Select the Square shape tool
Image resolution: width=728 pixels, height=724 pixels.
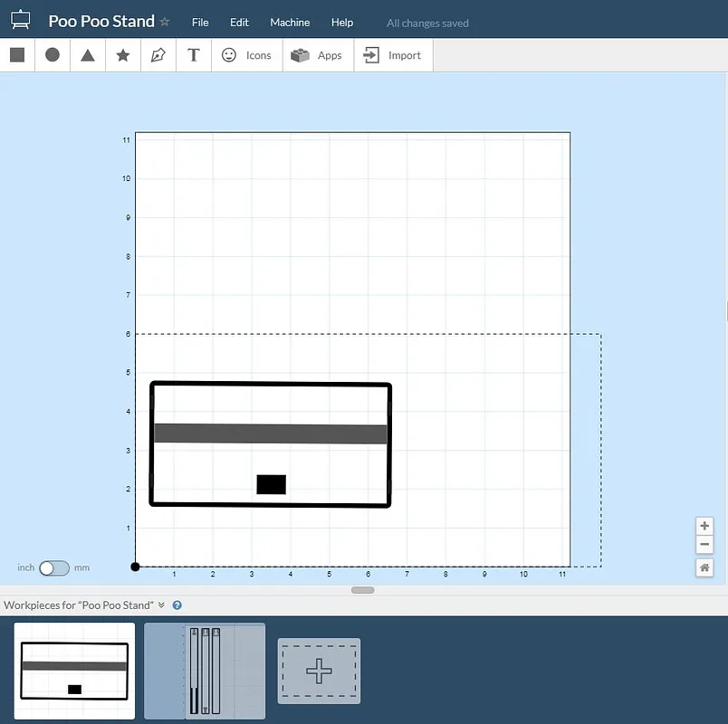point(17,55)
